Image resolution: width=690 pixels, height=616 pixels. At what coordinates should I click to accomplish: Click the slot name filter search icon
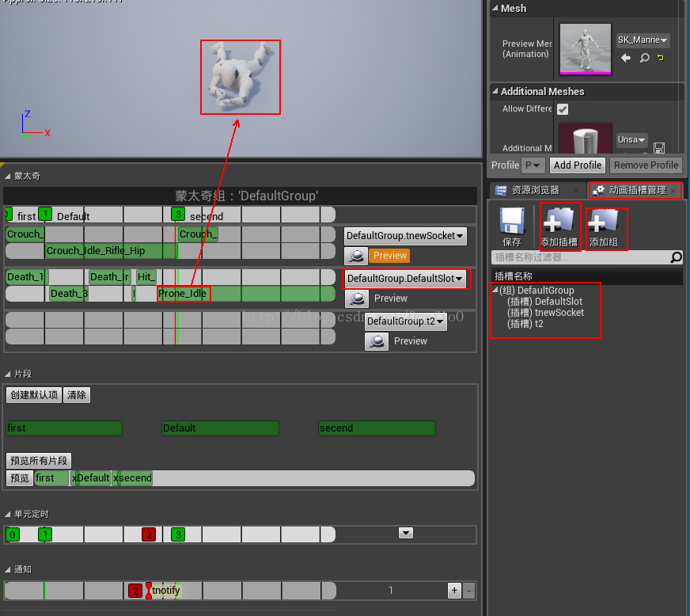[x=676, y=257]
